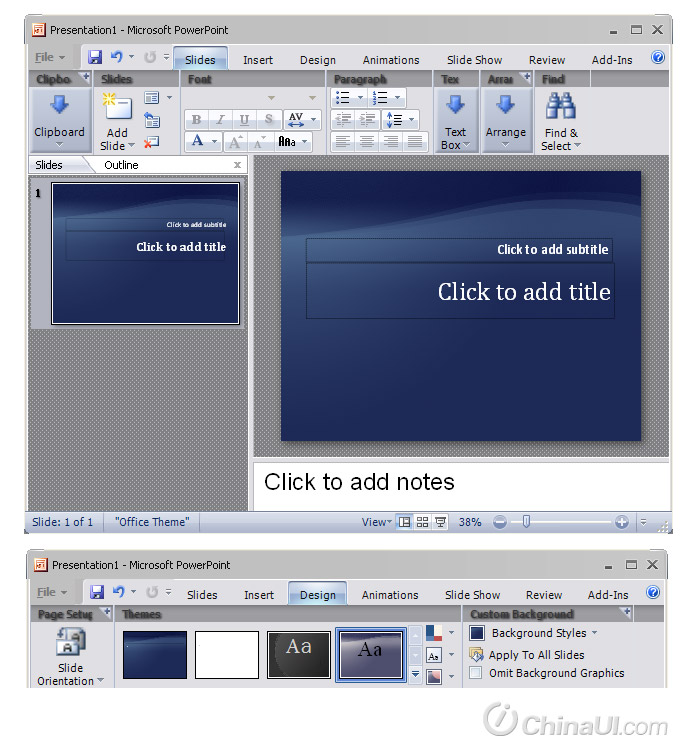Viewport: 699px width, 745px height.
Task: Open Find & Select binoculars menu
Action: coord(561,121)
